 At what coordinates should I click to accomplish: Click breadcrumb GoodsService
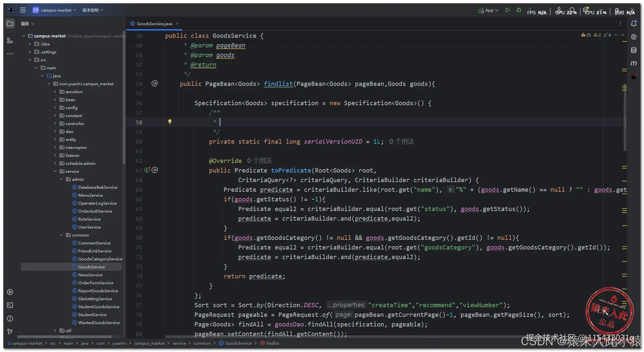tap(235, 343)
